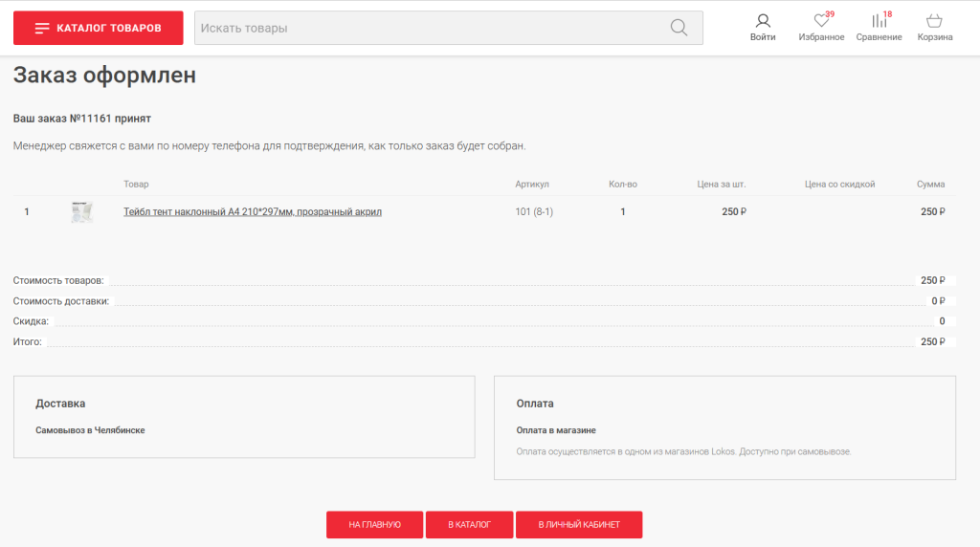Select the Сравнение text label
The width and height of the screenshot is (980, 547).
(879, 37)
